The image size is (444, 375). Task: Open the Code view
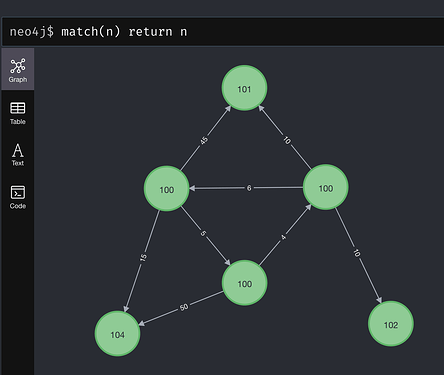click(x=18, y=197)
